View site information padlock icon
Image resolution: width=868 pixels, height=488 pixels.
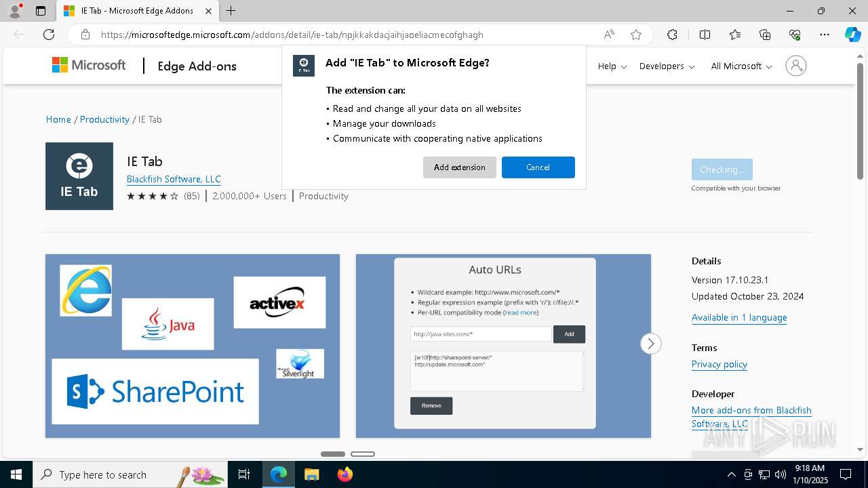tap(85, 35)
